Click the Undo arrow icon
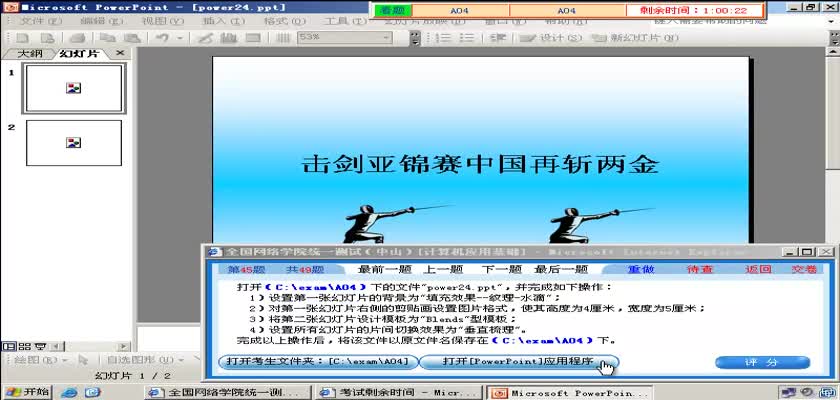Image resolution: width=840 pixels, height=400 pixels. coord(163,38)
